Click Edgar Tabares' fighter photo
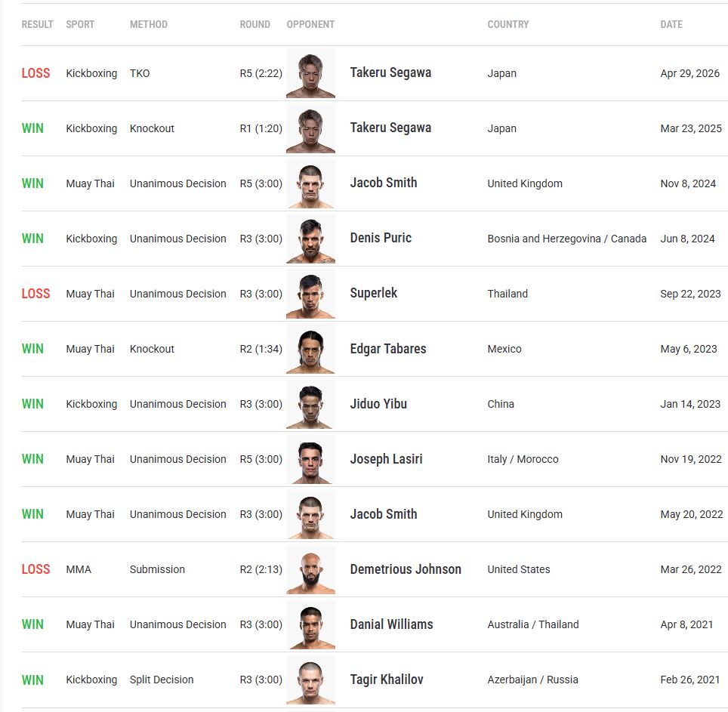Viewport: 728px width, 712px height. [310, 349]
